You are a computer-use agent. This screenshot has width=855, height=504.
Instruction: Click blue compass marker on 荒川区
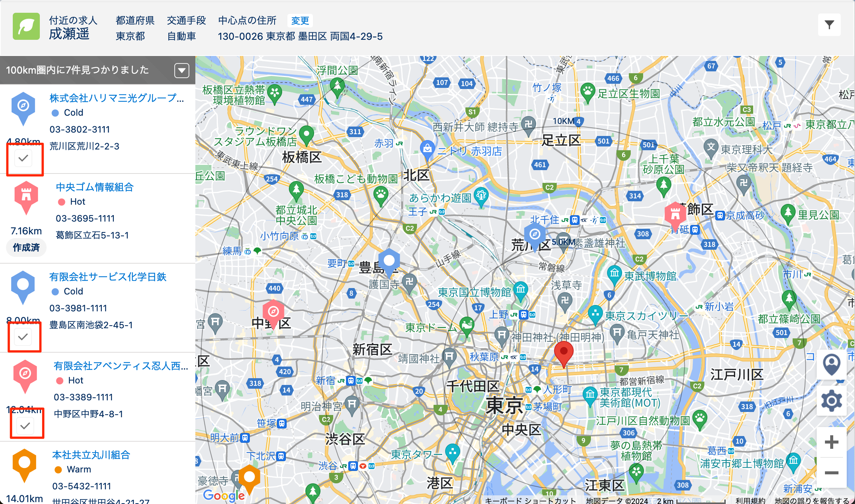pos(535,237)
